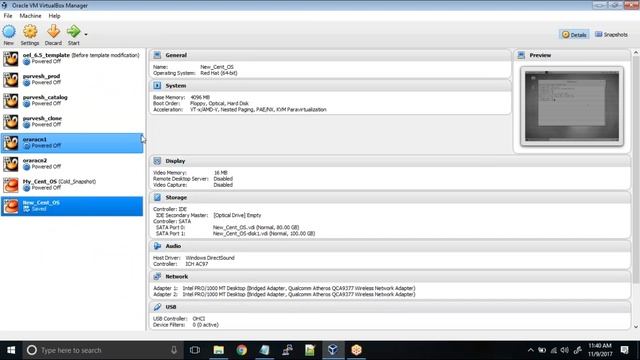Screen dimensions: 640x360
Task: Open the Machine menu
Action: (x=30, y=16)
